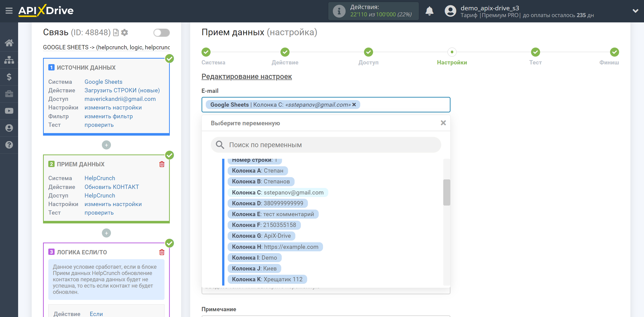The height and width of the screenshot is (317, 644).
Task: Select variable Колонка H: https://example.com
Action: tap(275, 247)
